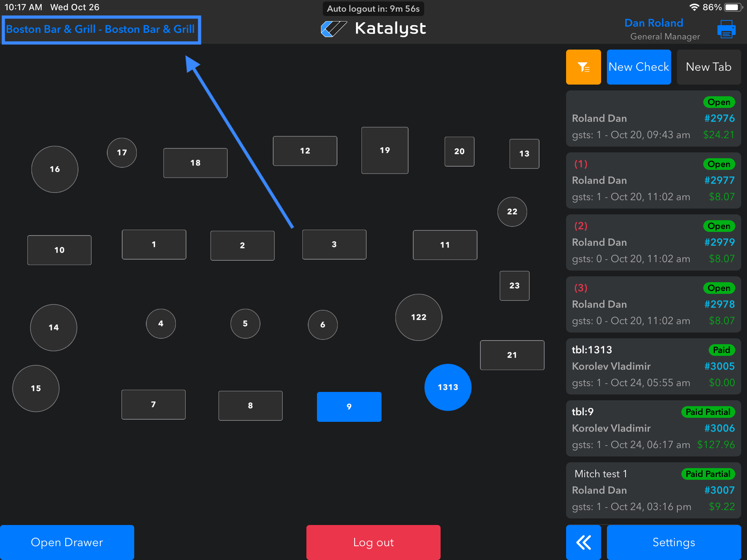
Task: Open check #2976 for $24.21
Action: [653, 119]
